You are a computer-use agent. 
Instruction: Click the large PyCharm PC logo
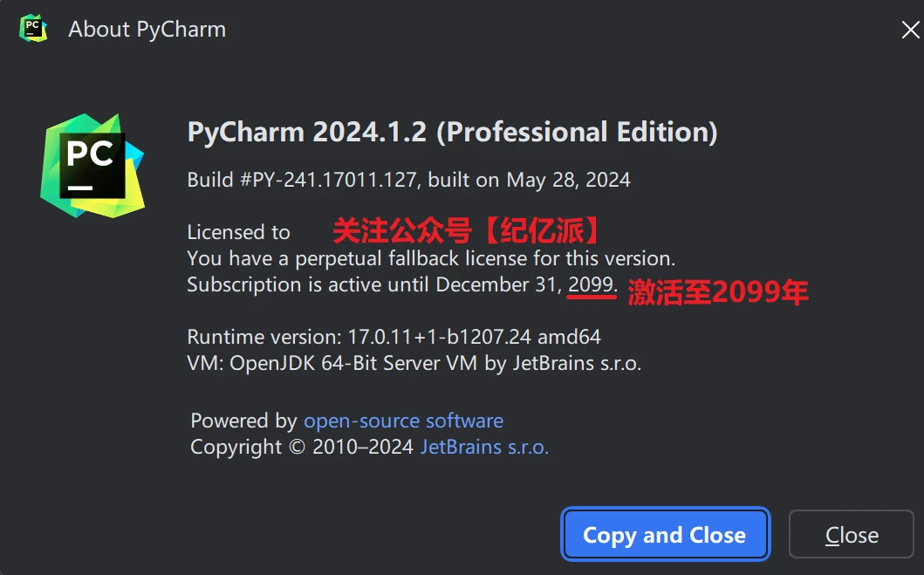(92, 165)
